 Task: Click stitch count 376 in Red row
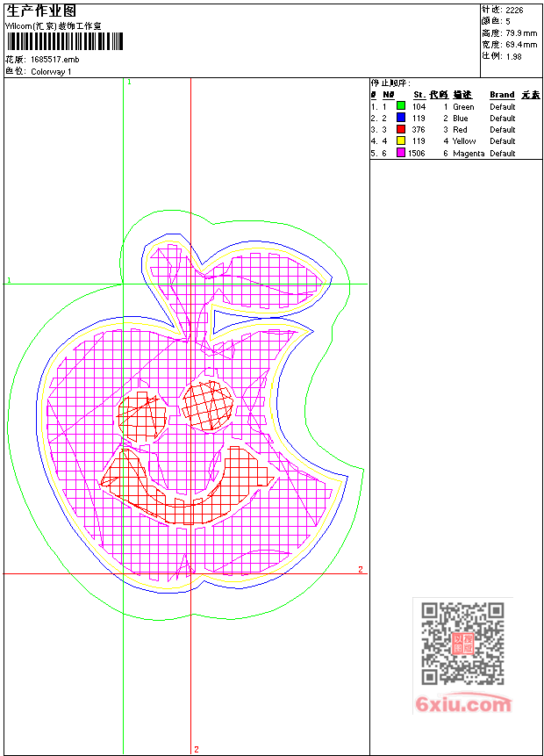coord(419,130)
